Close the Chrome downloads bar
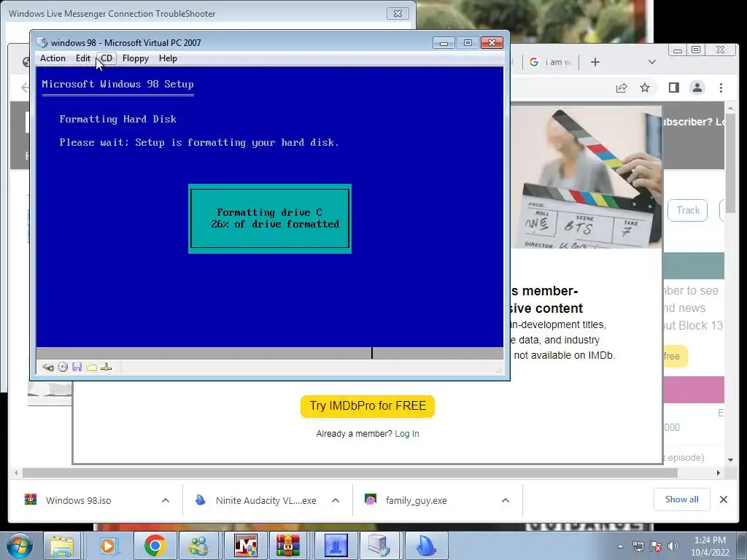747x560 pixels. tap(723, 499)
